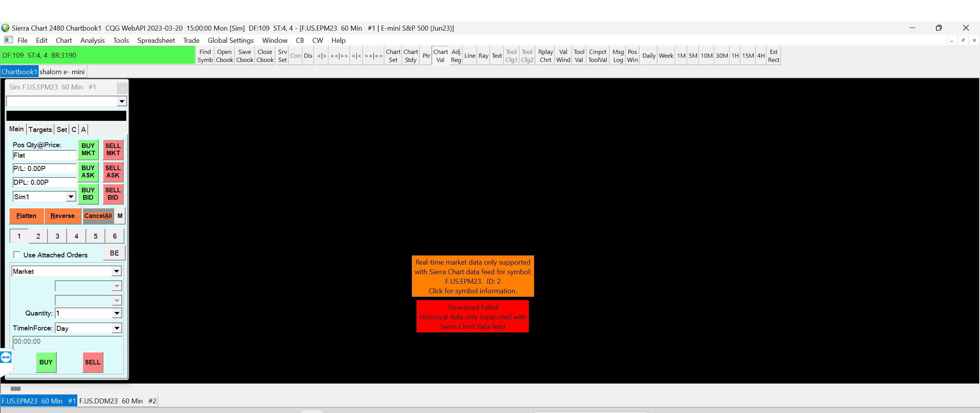Expand the Market order type dropdown
The width and height of the screenshot is (980, 413).
(x=116, y=272)
